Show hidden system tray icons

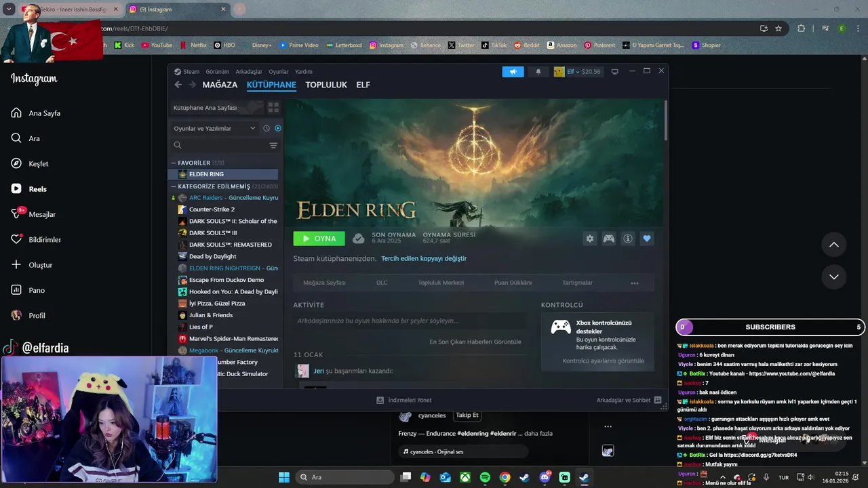[722, 477]
